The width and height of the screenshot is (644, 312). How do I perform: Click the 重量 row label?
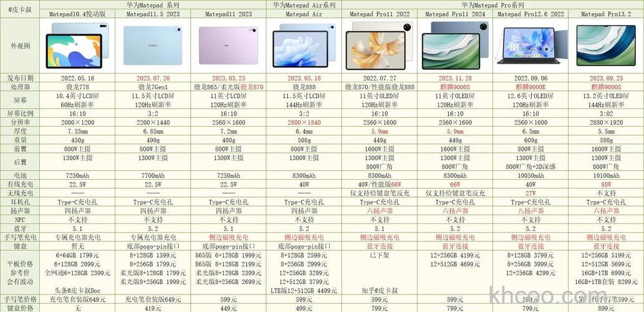click(x=20, y=140)
